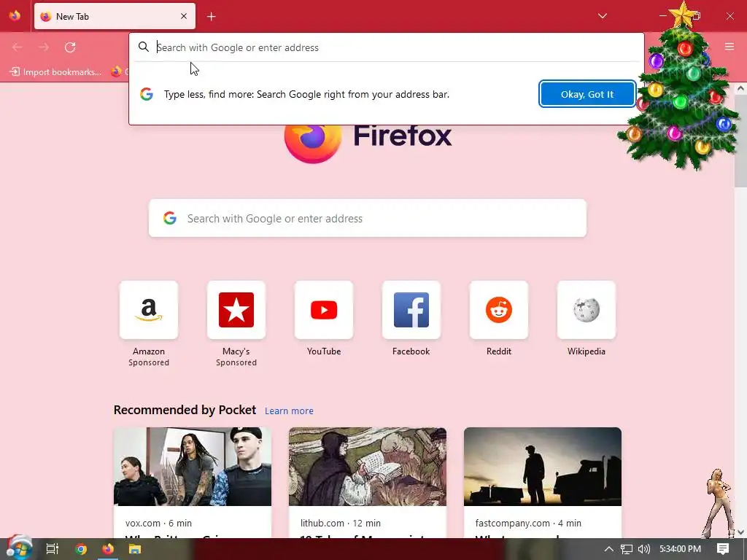
Task: Launch Chrome from the taskbar
Action: (81, 548)
